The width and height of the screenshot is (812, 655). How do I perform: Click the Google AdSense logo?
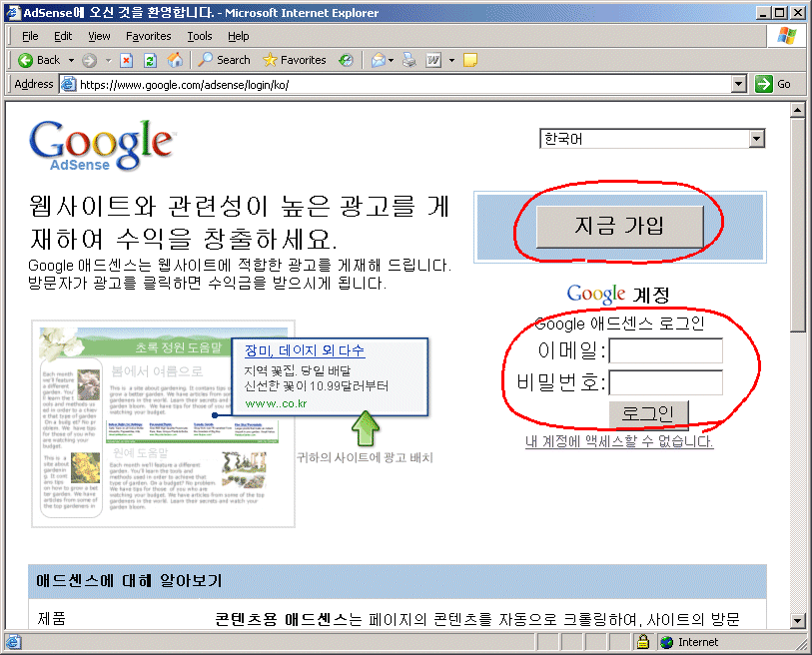click(x=102, y=146)
